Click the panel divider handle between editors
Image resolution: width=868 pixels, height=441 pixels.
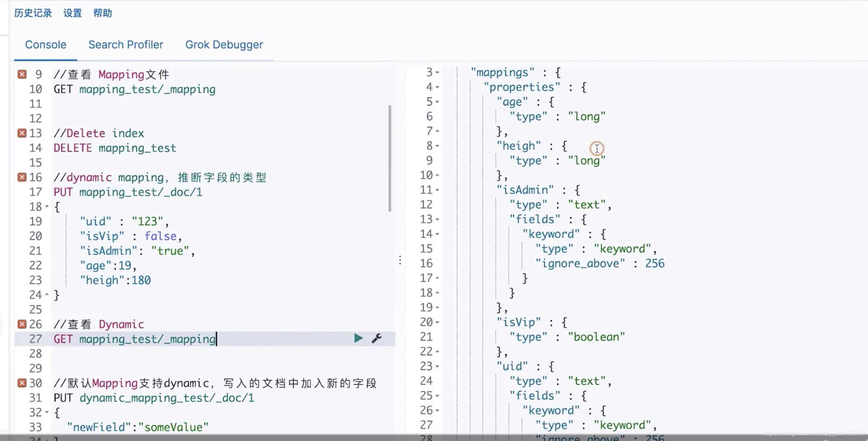click(400, 260)
